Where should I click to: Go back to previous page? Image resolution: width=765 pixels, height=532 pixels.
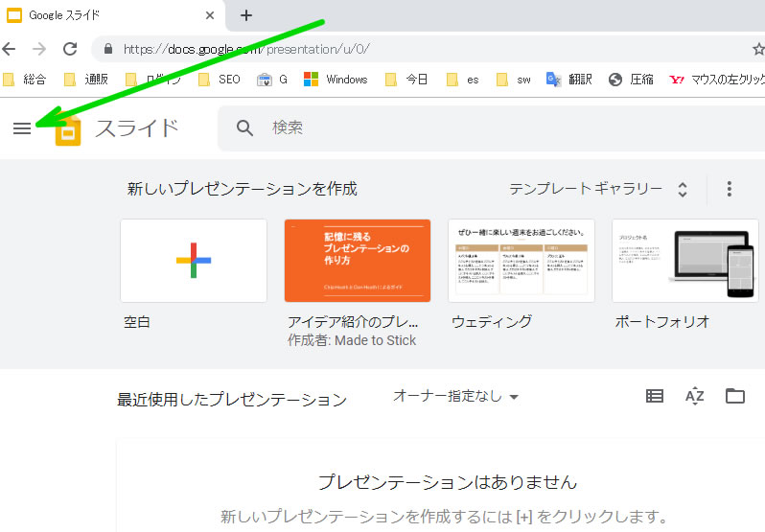click(10, 48)
